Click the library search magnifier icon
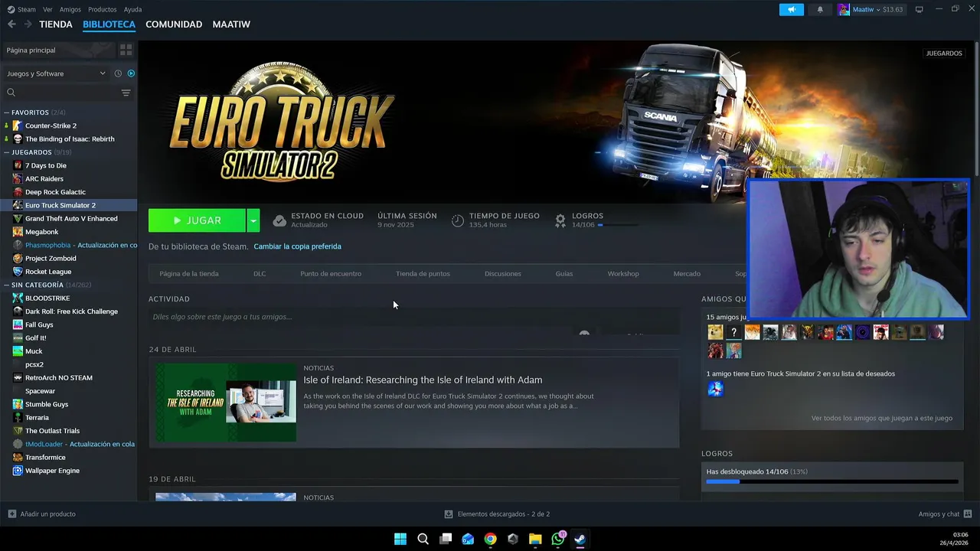The image size is (980, 551). (11, 93)
